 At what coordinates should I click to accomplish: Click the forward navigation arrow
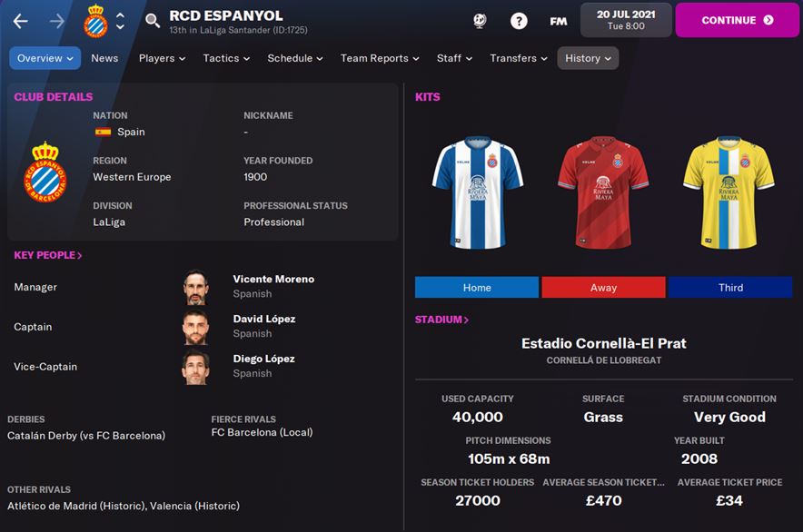point(57,21)
